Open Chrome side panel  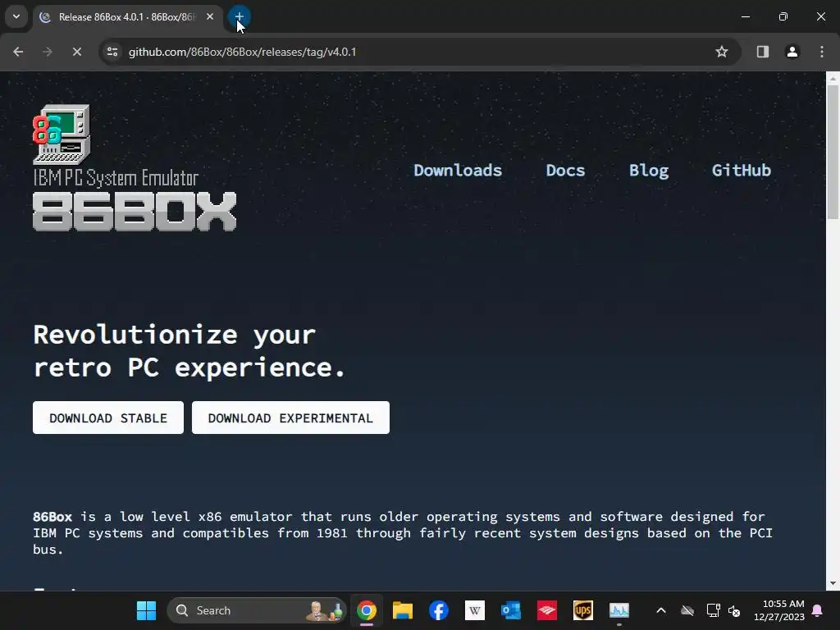click(763, 52)
